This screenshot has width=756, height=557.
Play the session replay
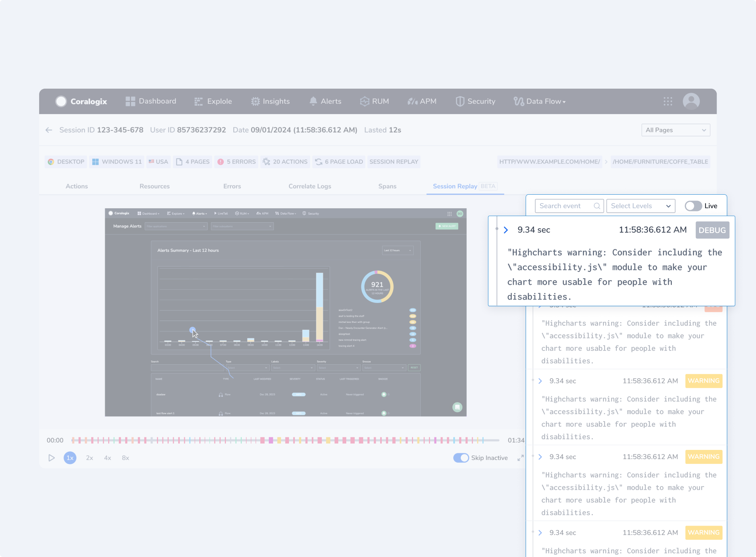(52, 458)
